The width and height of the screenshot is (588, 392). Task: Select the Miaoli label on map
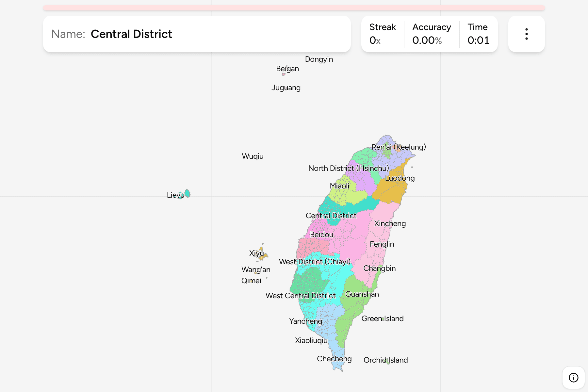click(339, 186)
